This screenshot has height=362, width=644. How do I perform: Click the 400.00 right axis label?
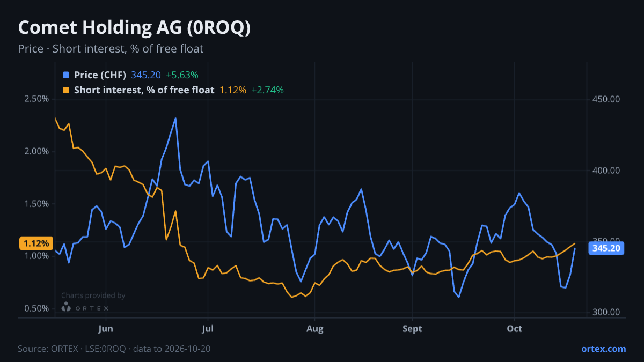[606, 171]
